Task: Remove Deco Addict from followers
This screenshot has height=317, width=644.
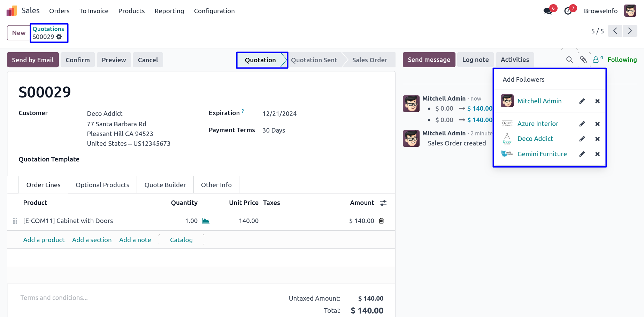Action: tap(597, 139)
